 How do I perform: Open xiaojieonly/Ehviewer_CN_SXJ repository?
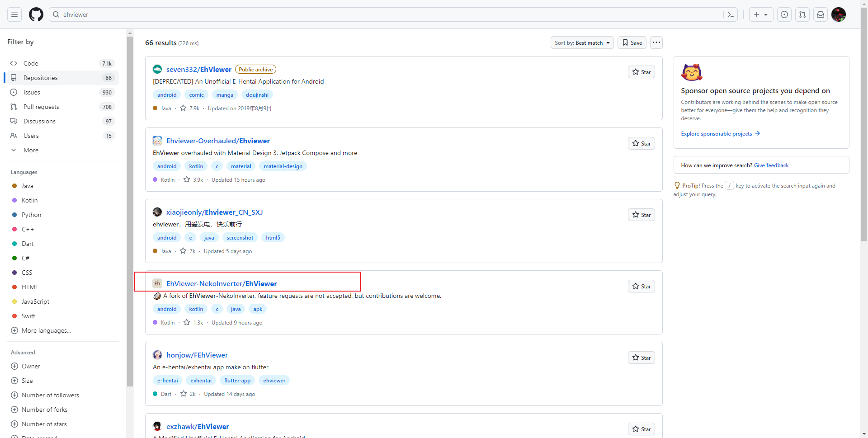(214, 212)
